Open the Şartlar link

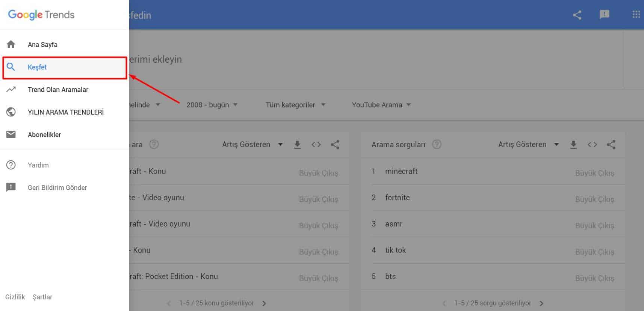(42, 297)
